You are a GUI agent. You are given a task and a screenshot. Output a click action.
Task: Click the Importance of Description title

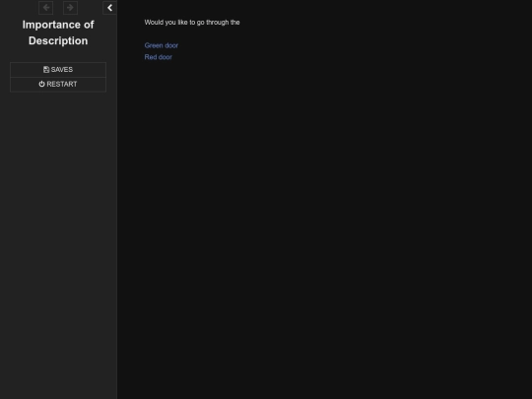(x=58, y=33)
